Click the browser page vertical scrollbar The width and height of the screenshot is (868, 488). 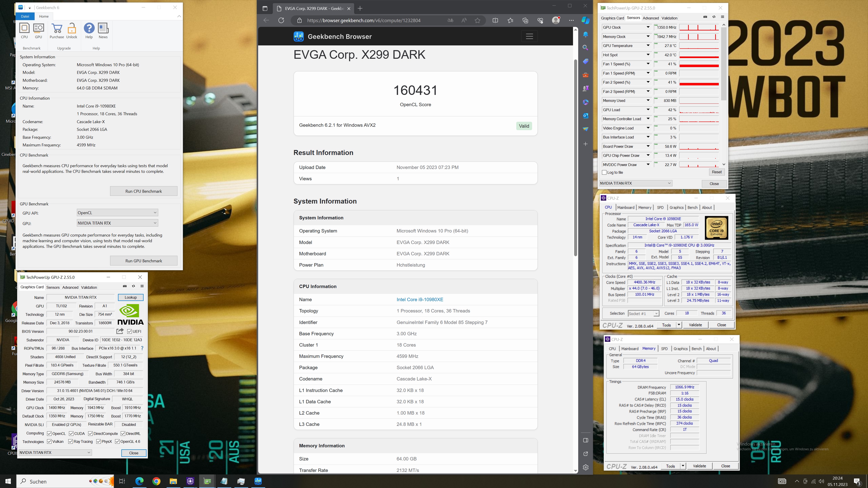576,157
